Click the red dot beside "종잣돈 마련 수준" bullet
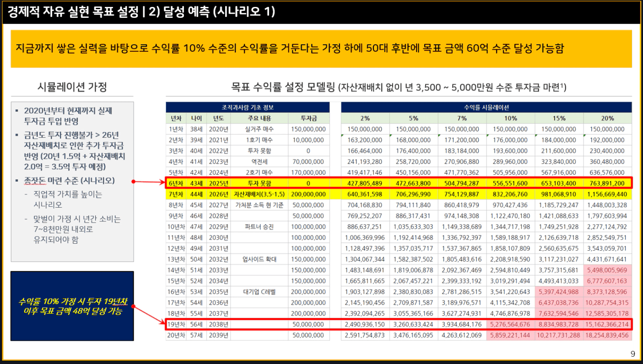Image resolution: width=643 pixels, height=364 pixels. pyautogui.click(x=133, y=182)
